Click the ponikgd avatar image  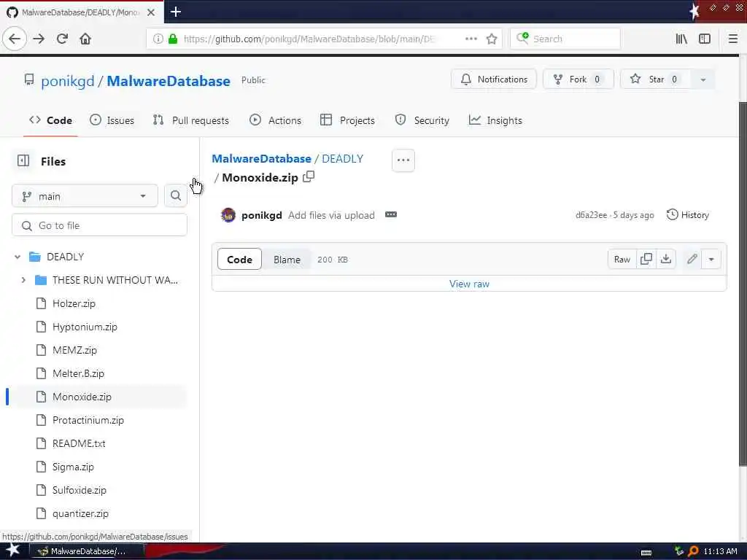pyautogui.click(x=228, y=215)
